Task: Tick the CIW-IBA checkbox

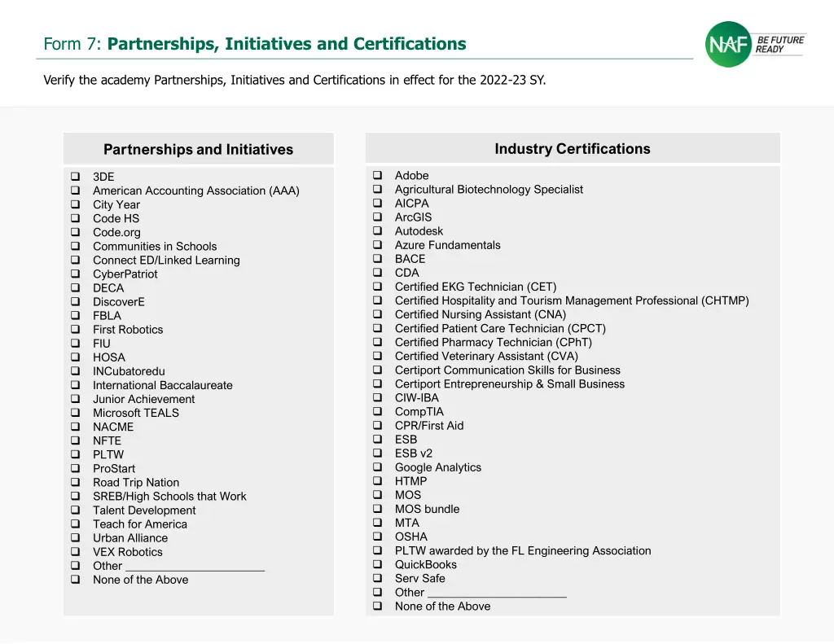Action: point(377,396)
